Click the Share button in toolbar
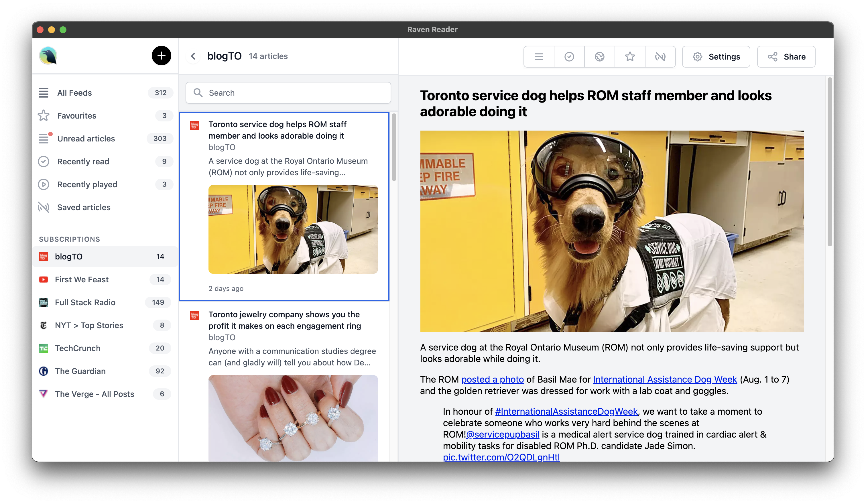Screen dimensions: 866x504 (x=786, y=57)
